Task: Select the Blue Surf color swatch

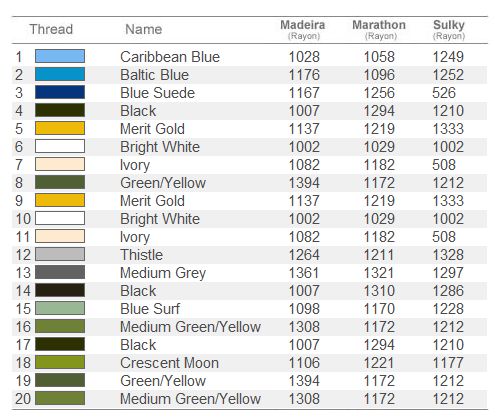Action: point(60,308)
